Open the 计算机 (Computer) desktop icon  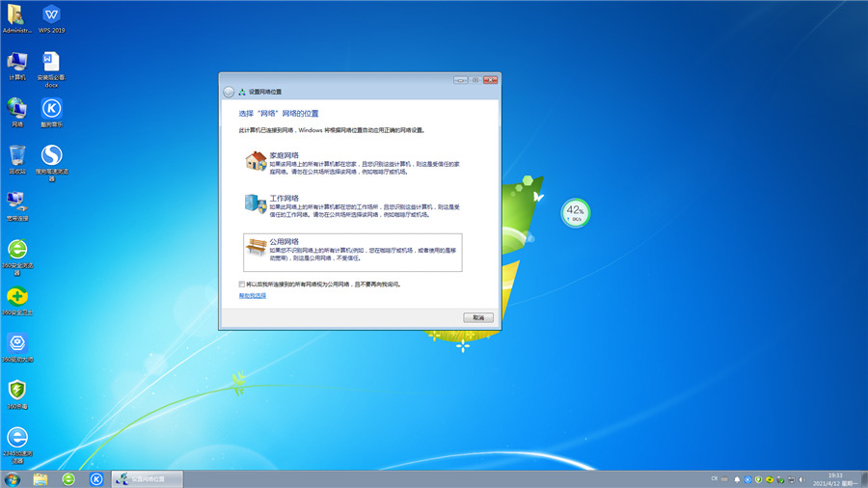tap(17, 63)
